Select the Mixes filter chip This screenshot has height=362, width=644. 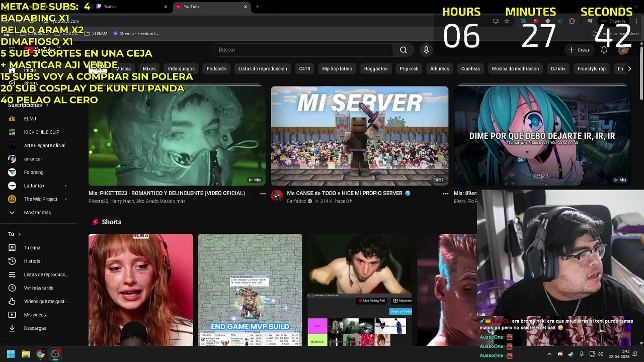point(149,68)
